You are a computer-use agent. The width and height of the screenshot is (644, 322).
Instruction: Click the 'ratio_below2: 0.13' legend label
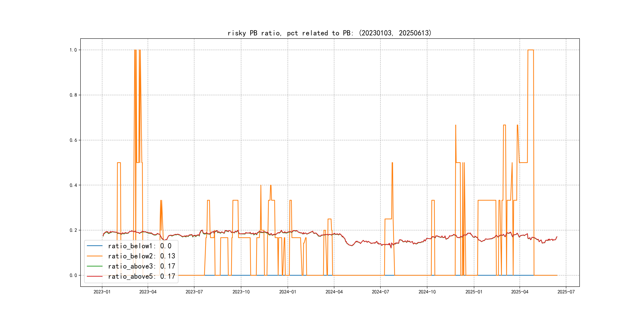coord(142,256)
